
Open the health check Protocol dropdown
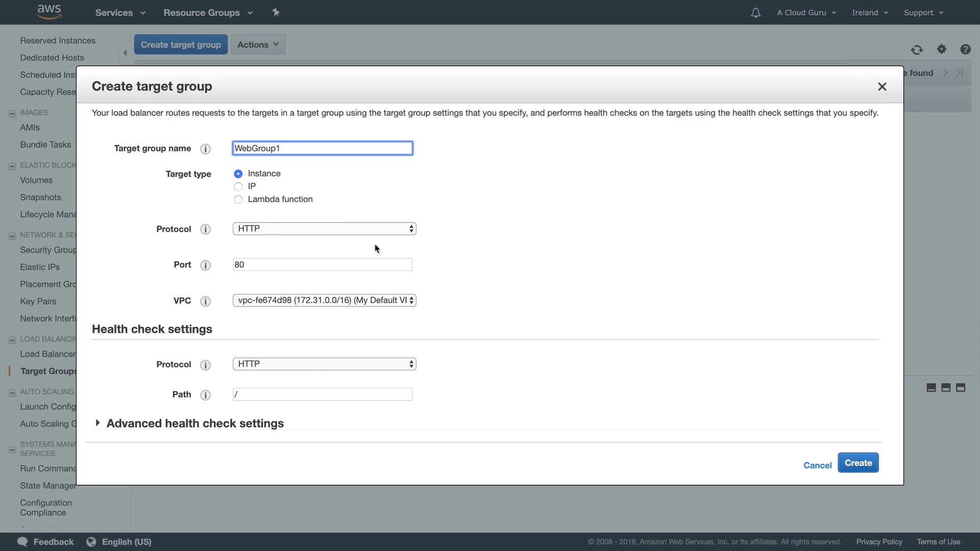coord(324,364)
